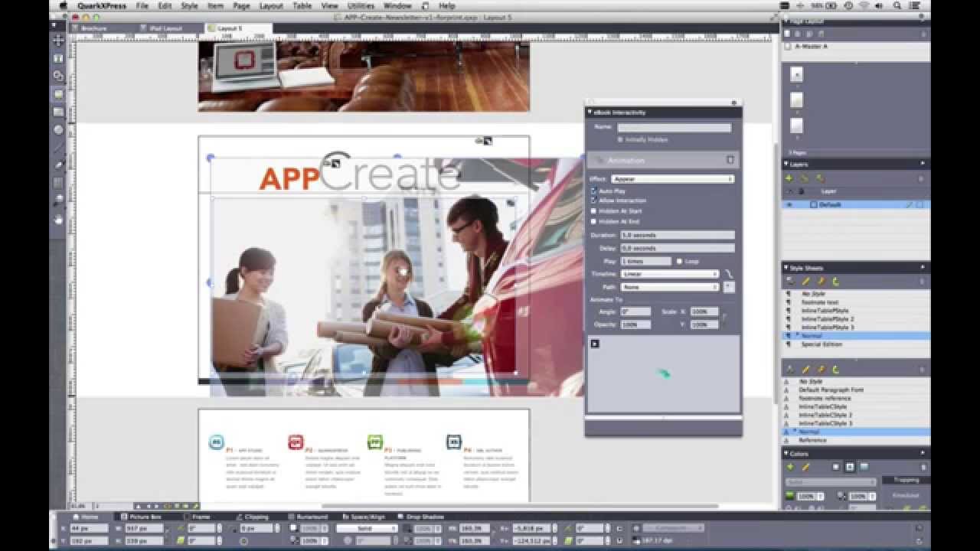Open macOS Notification Center icon

[914, 5]
